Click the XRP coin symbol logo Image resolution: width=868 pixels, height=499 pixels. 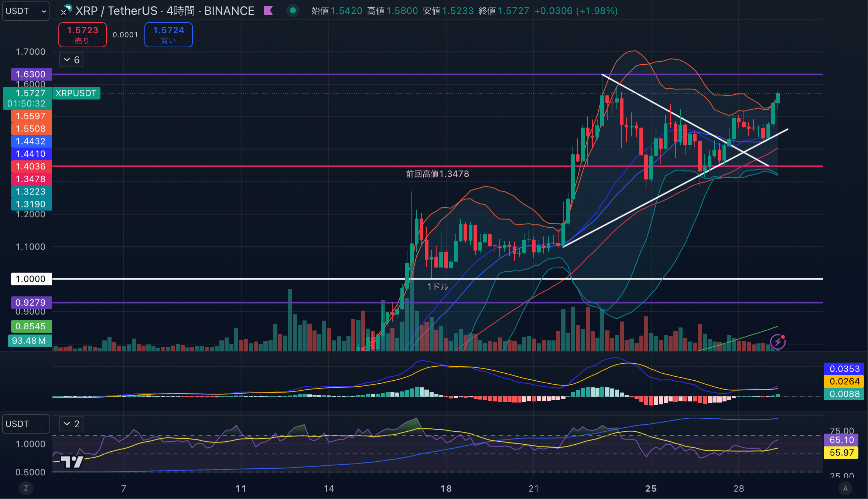click(x=66, y=10)
